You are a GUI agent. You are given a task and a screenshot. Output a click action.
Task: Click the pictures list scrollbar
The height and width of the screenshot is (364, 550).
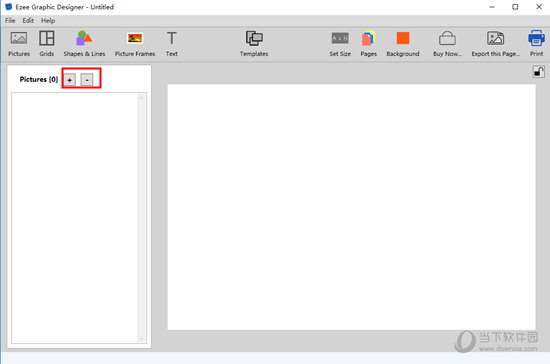click(142, 218)
